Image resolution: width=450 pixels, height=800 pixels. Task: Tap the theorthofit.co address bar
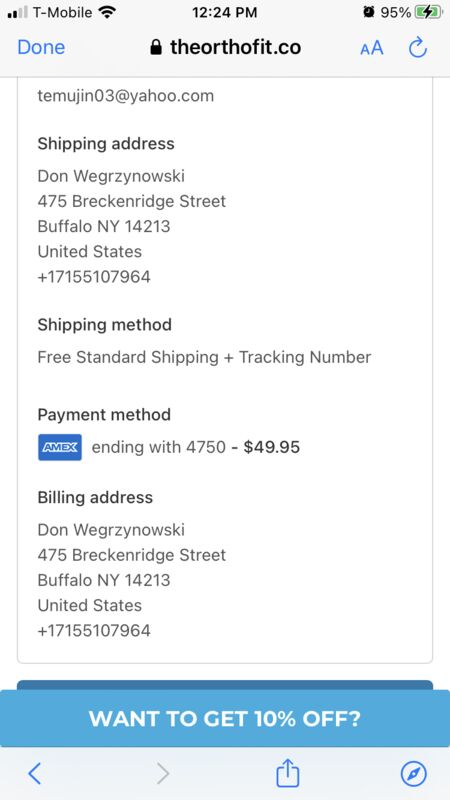tap(225, 47)
